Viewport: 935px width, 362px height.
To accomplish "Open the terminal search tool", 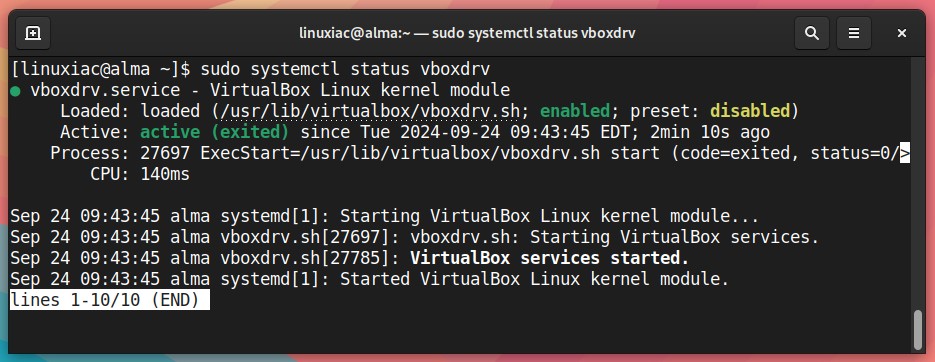I will [x=812, y=33].
